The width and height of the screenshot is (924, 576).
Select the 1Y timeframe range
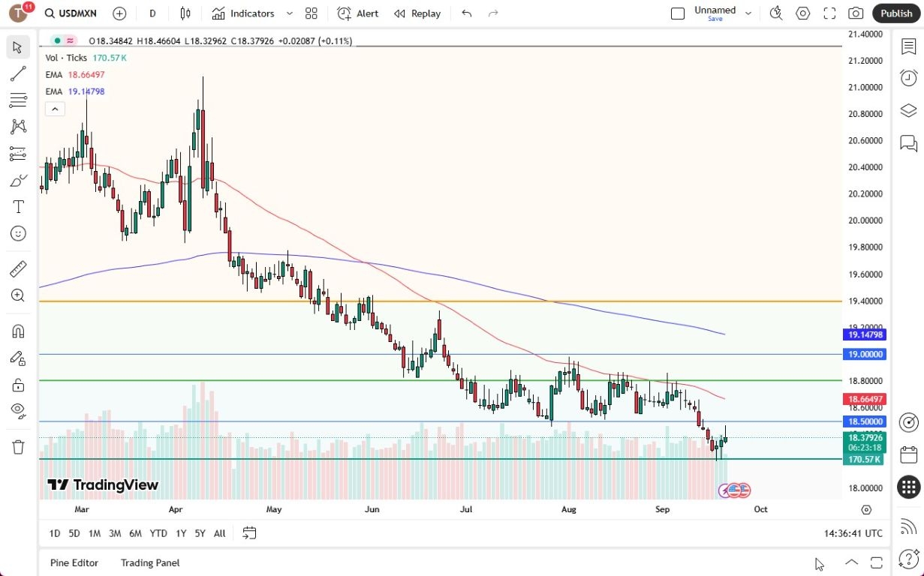(180, 533)
